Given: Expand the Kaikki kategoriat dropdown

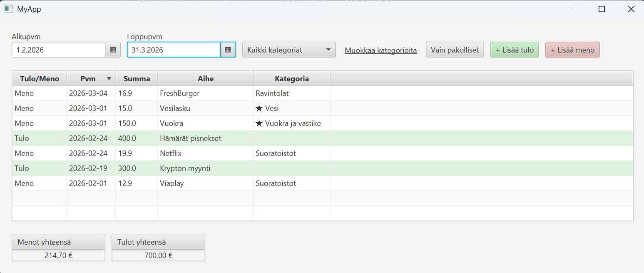Looking at the screenshot, I should pos(289,50).
